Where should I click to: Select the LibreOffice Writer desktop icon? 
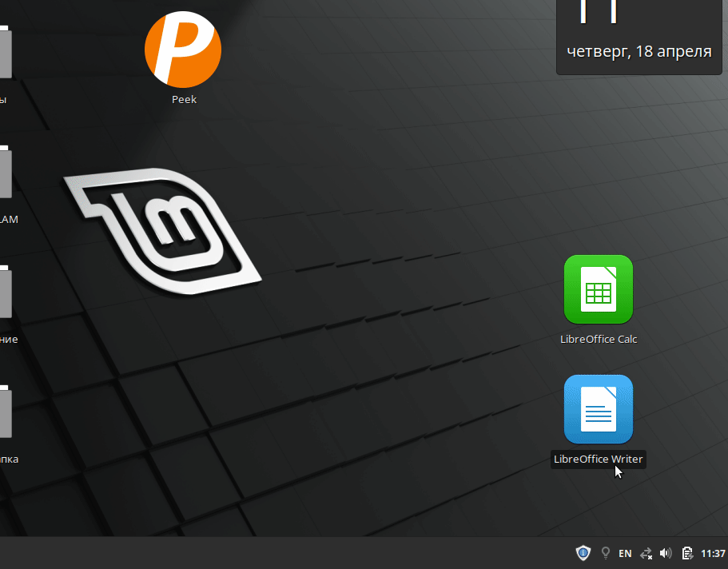599,409
